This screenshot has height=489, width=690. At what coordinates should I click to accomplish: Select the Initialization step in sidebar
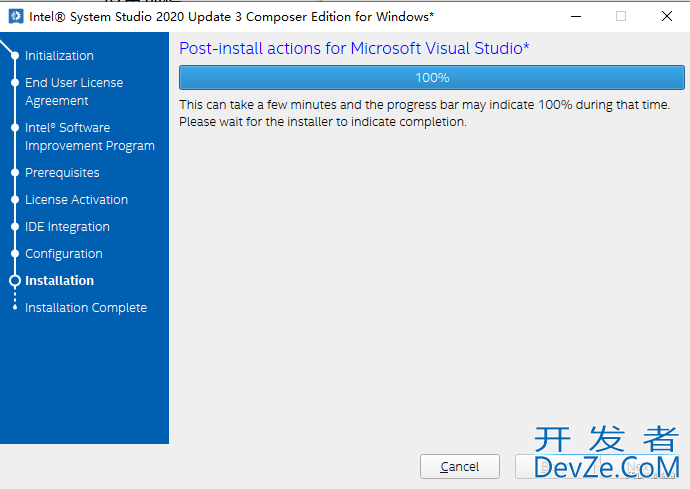[x=59, y=56]
